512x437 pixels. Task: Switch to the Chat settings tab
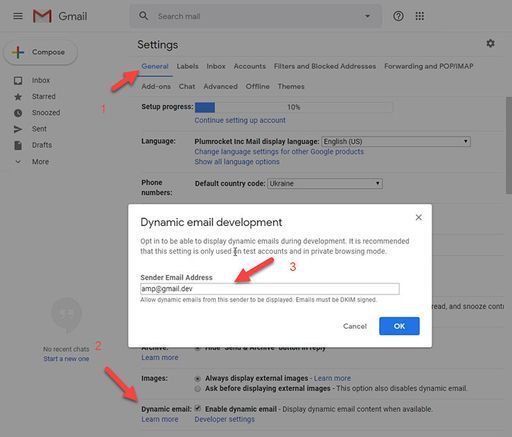click(187, 87)
